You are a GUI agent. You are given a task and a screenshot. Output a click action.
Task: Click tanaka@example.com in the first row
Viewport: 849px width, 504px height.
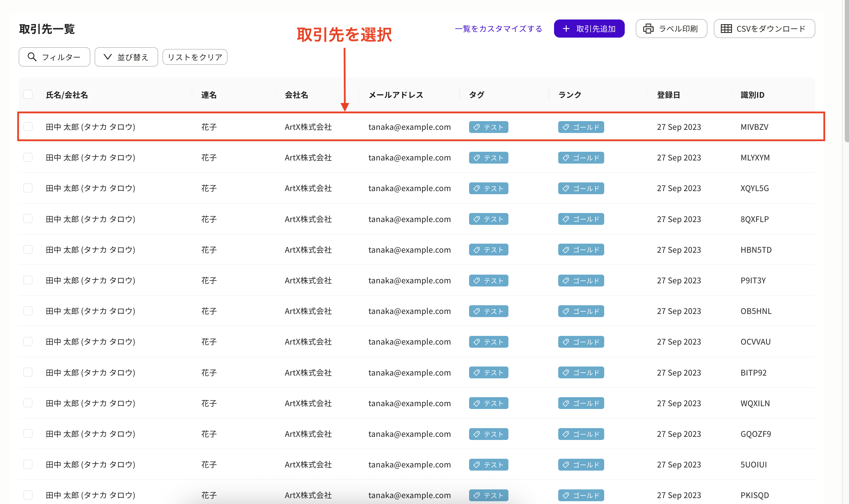click(410, 127)
